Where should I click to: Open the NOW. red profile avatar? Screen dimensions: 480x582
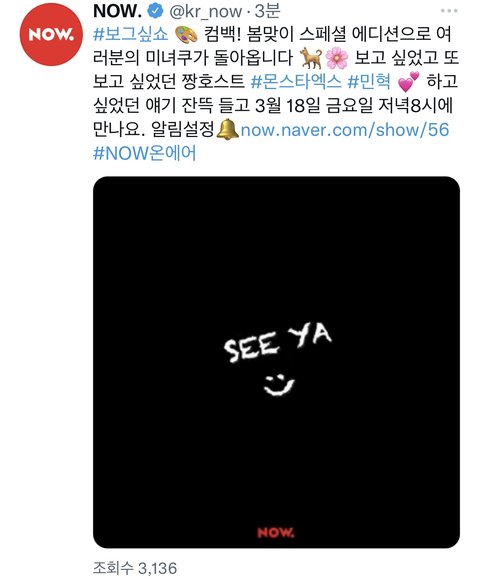click(51, 35)
